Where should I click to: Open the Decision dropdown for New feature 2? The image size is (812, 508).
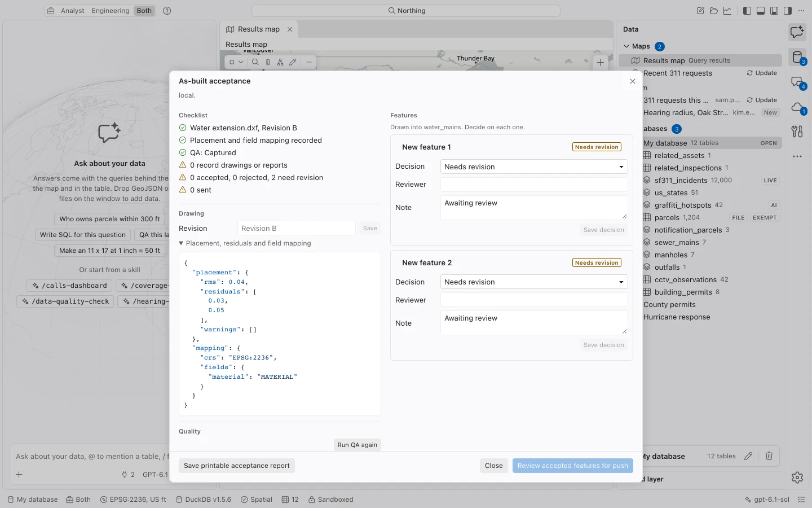coord(534,282)
